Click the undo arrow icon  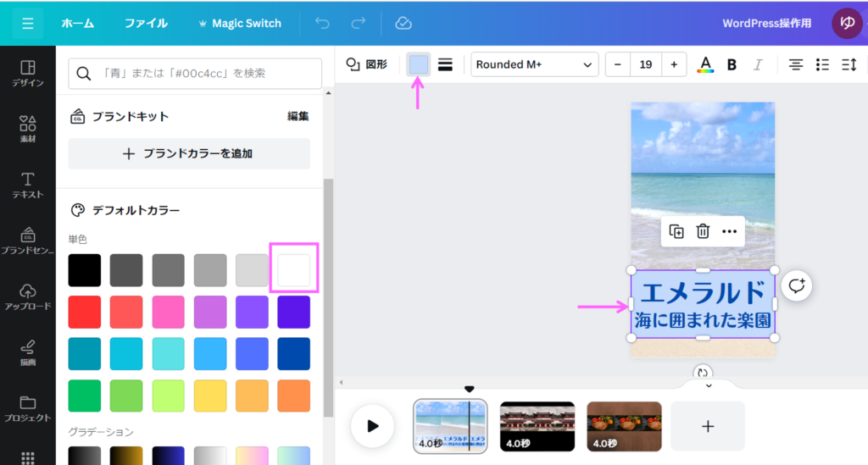pyautogui.click(x=322, y=23)
